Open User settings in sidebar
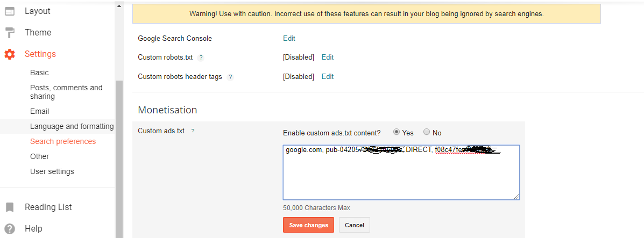644x238 pixels. click(x=52, y=171)
